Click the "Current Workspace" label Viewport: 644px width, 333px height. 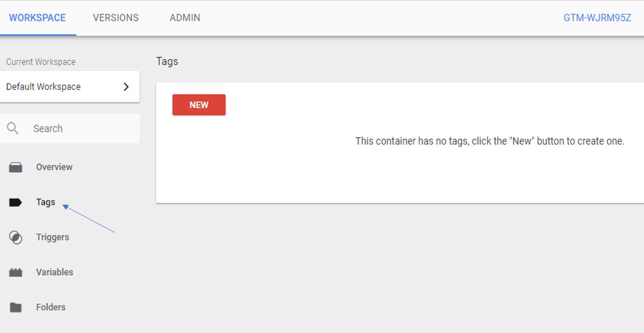[x=41, y=62]
